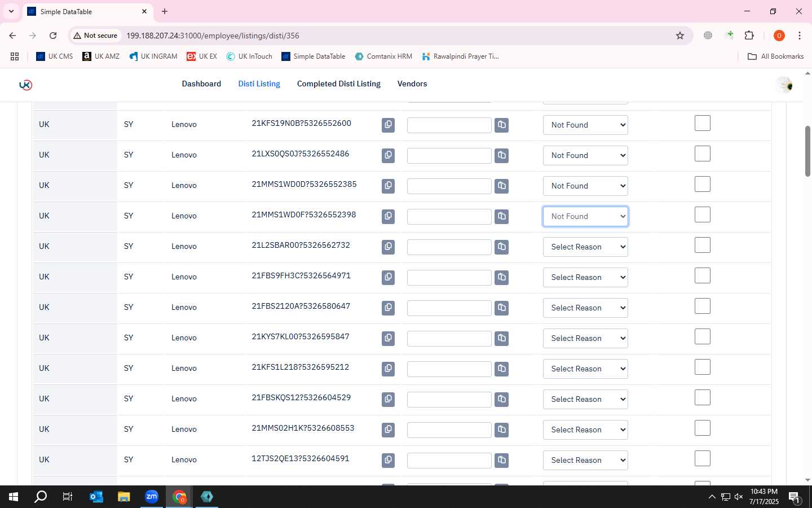This screenshot has width=812, height=508.
Task: Open UK INGRAM bookmark
Action: [153, 56]
